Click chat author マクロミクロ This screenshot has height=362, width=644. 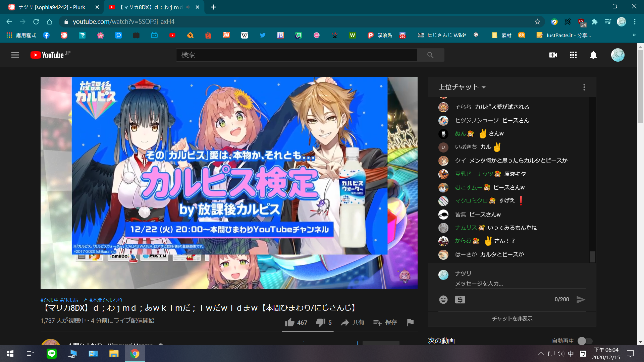[x=471, y=200]
